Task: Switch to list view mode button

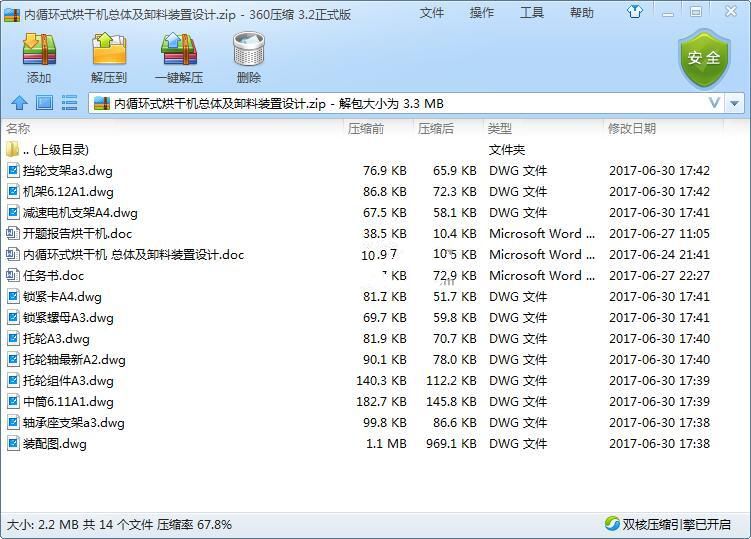Action: click(x=69, y=103)
